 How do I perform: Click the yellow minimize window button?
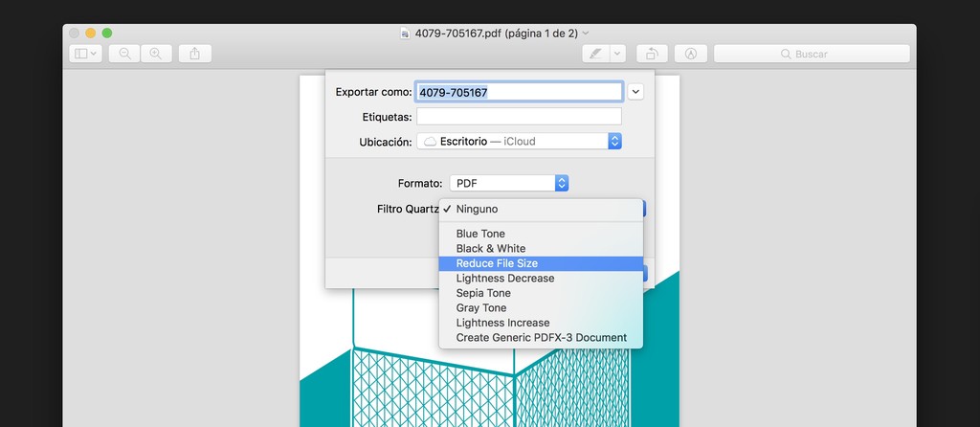pos(91,34)
